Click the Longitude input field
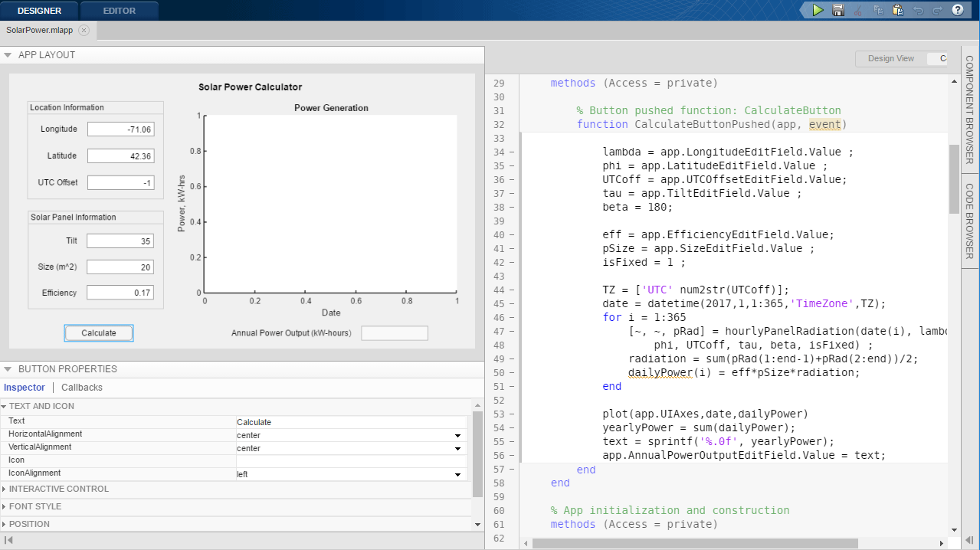Screen dimensions: 980x550 [120, 129]
